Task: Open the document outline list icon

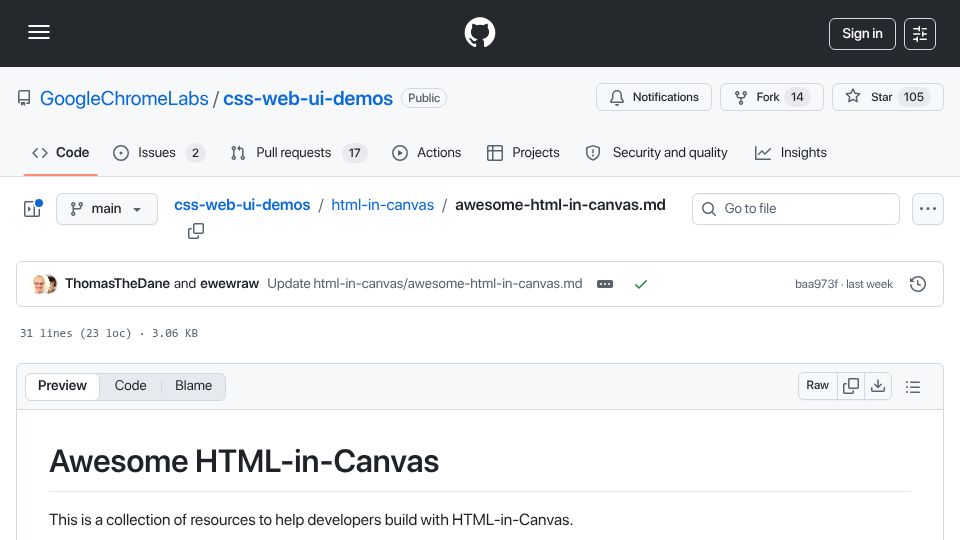Action: [x=913, y=386]
